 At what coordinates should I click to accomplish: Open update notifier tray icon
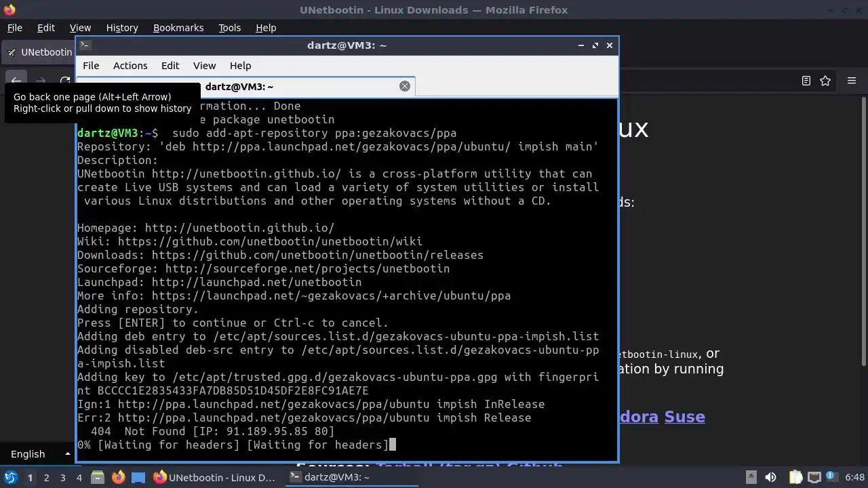831,477
